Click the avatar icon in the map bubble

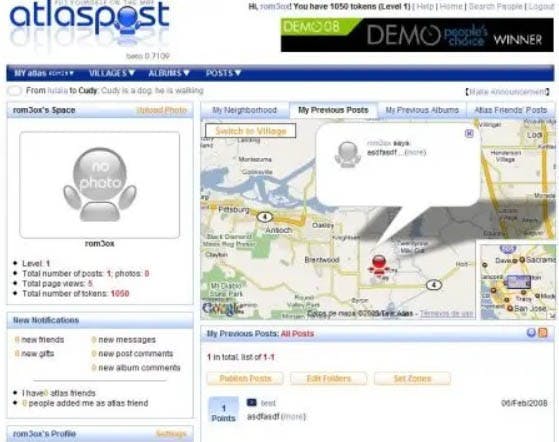[x=348, y=154]
